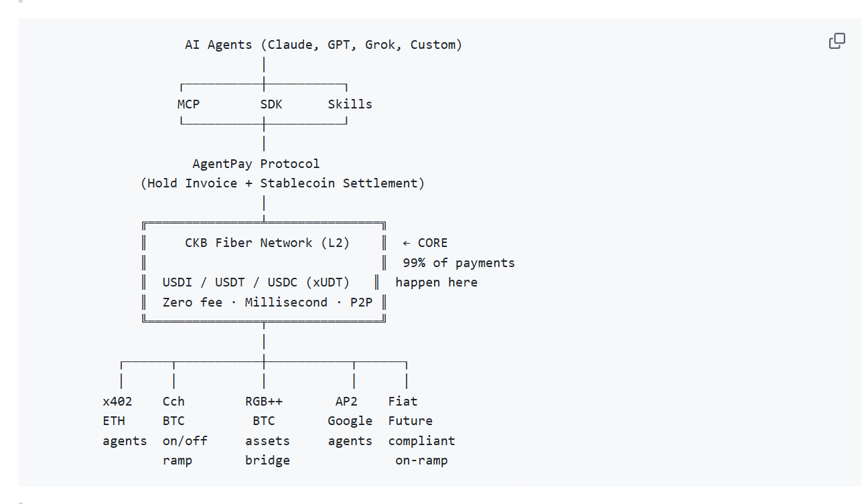Click the AP2 label
The height and width of the screenshot is (504, 866).
[x=346, y=402]
